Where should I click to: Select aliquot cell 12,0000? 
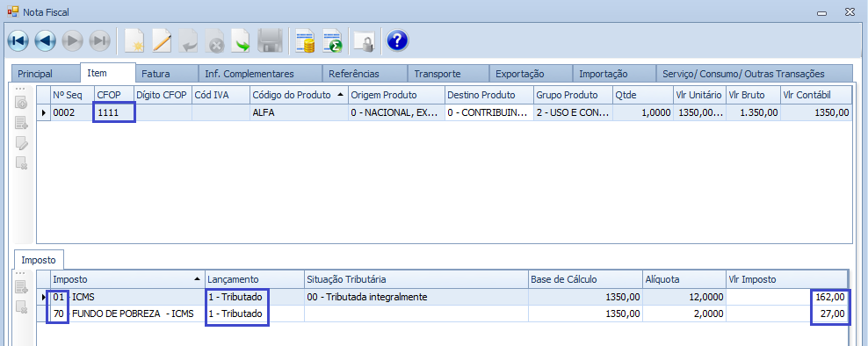point(684,298)
